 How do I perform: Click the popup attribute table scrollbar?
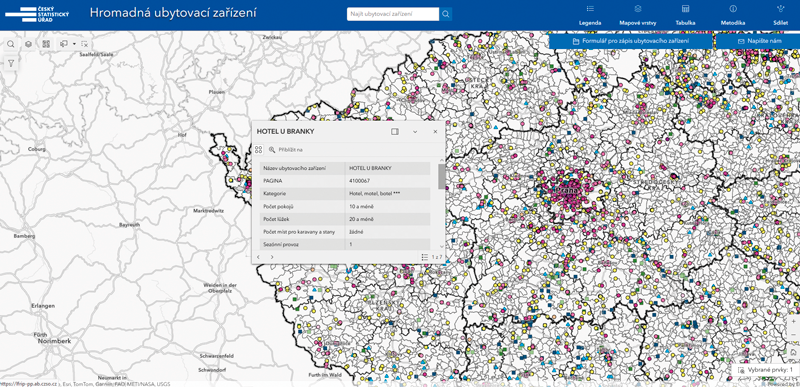click(x=441, y=176)
